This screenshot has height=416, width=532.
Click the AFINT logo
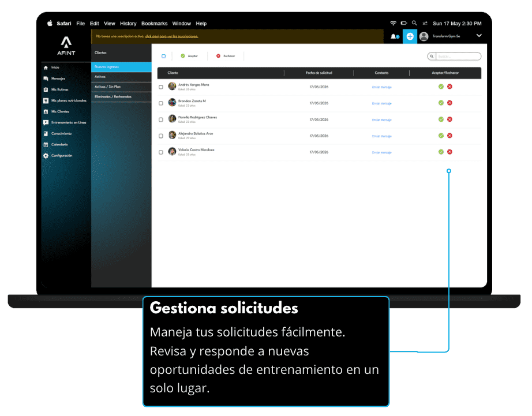coord(66,46)
